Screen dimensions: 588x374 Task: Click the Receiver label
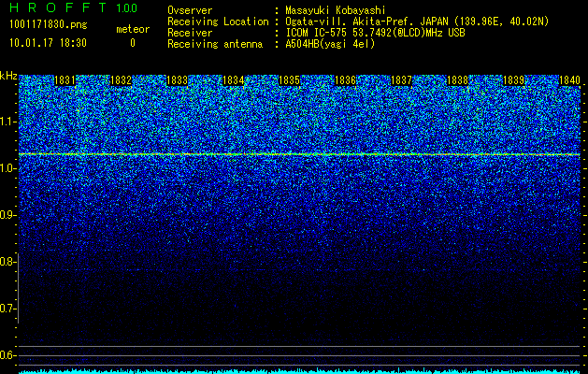click(x=190, y=33)
